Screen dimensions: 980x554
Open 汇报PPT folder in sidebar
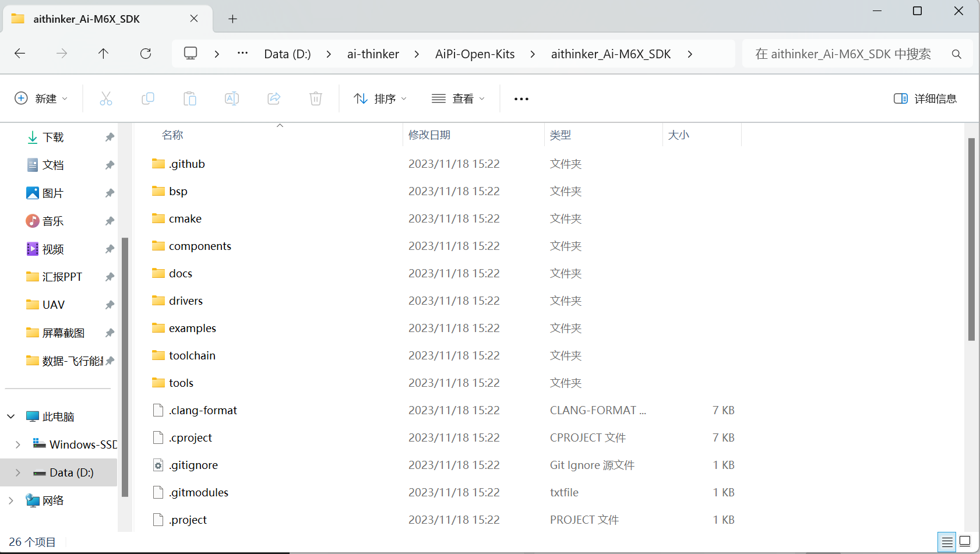point(62,277)
